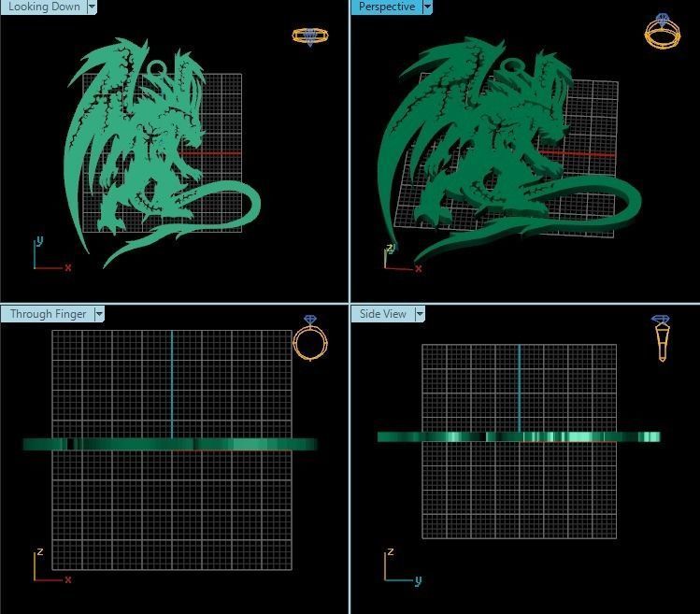Select the Through Finger viewport title

click(x=48, y=314)
